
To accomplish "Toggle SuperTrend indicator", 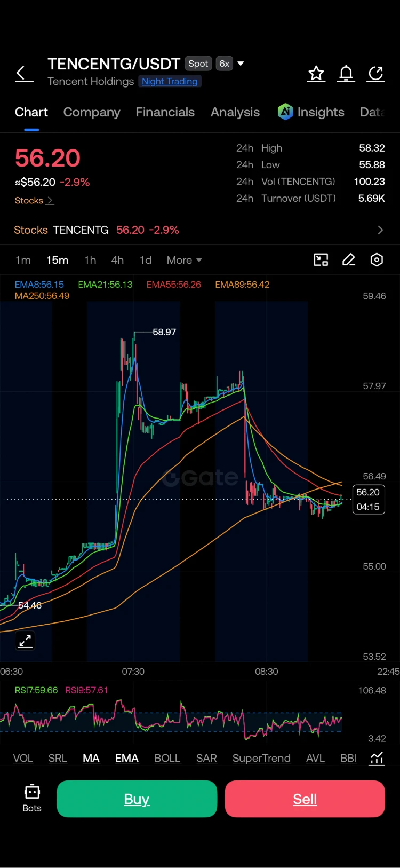I will pyautogui.click(x=261, y=758).
